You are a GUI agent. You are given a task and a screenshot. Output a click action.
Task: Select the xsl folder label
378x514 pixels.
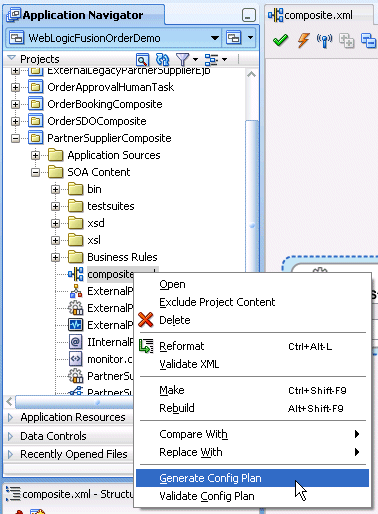(94, 240)
